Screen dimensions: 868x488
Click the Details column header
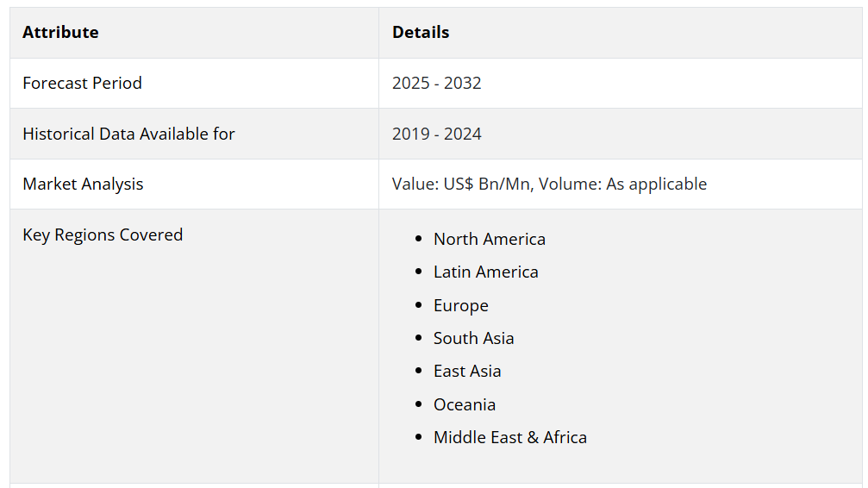click(x=421, y=32)
